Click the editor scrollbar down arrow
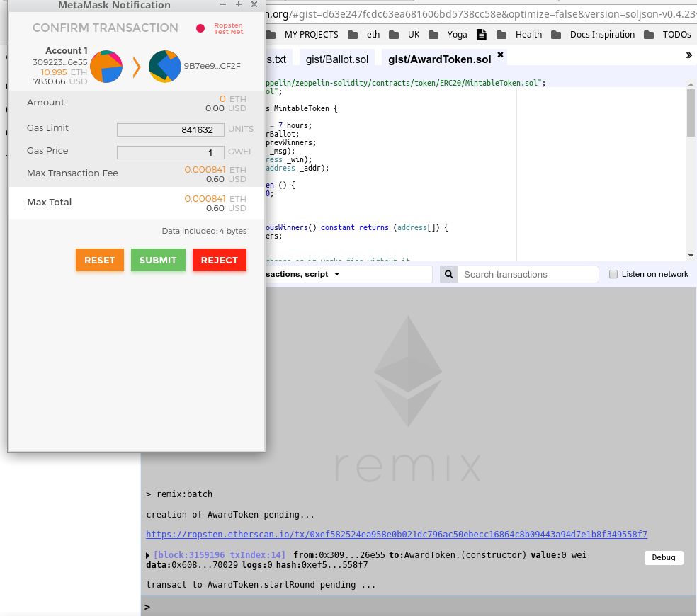Image resolution: width=697 pixels, height=616 pixels. click(691, 256)
